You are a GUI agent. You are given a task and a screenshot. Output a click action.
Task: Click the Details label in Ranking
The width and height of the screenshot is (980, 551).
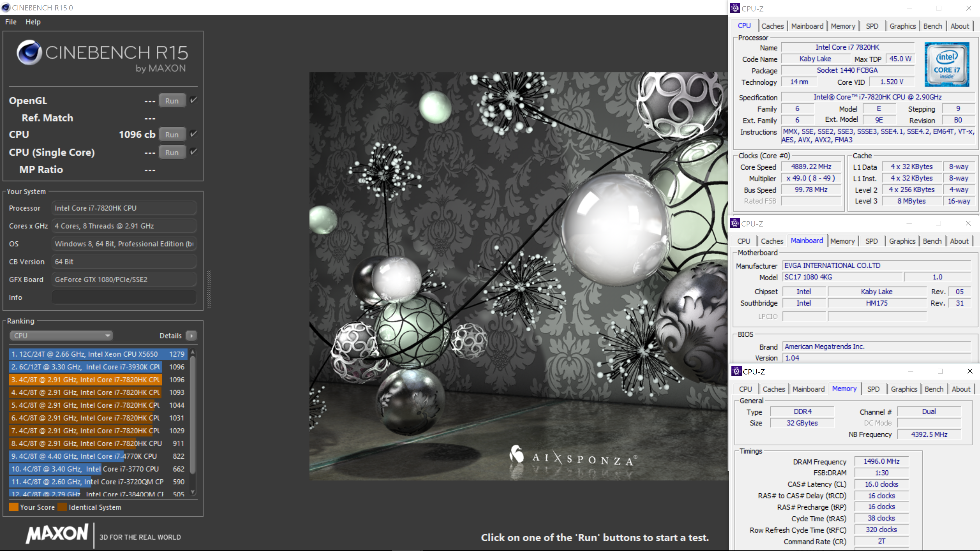click(170, 335)
